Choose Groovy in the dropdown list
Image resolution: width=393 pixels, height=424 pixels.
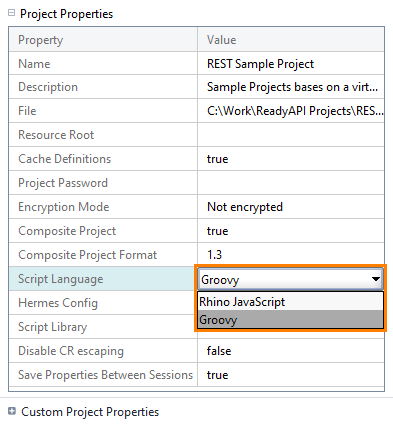tap(290, 320)
